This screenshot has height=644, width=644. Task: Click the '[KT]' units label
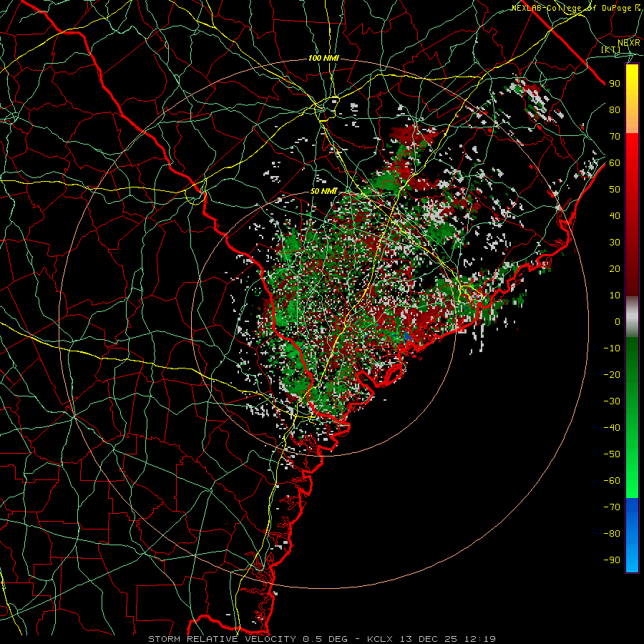[x=610, y=49]
